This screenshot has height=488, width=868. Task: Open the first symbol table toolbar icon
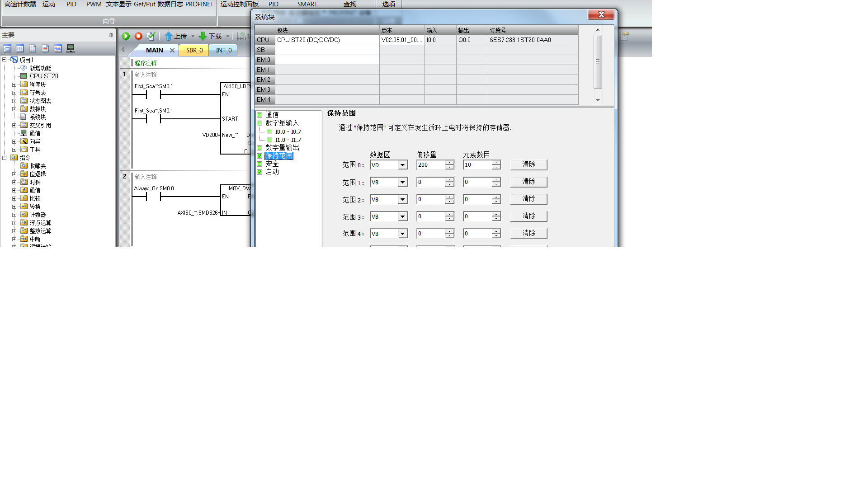point(7,48)
